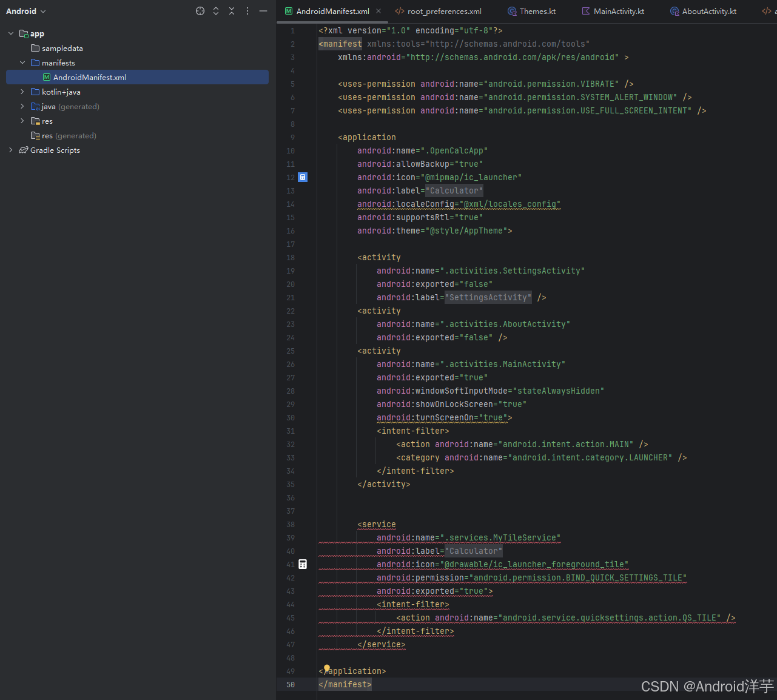Click the Select Opened File crosshair icon

(x=200, y=10)
